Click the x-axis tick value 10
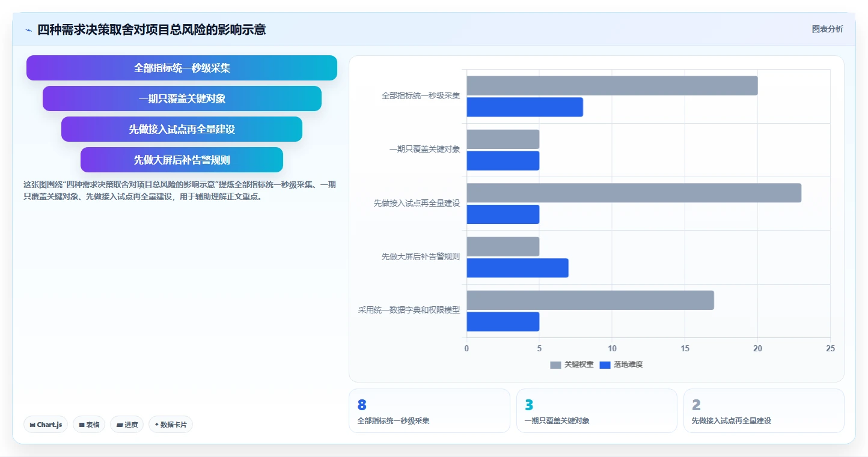 pyautogui.click(x=612, y=348)
